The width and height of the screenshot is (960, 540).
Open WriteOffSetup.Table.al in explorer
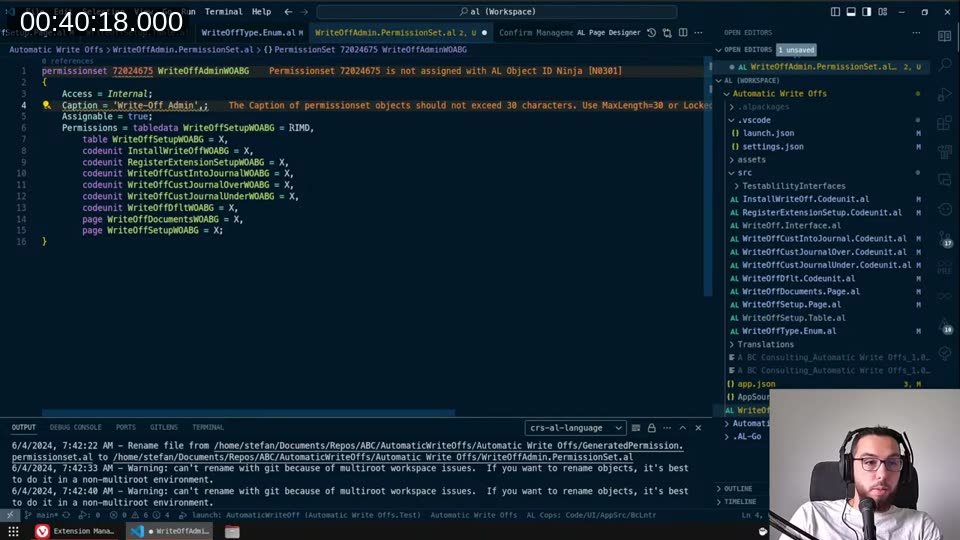click(x=792, y=318)
